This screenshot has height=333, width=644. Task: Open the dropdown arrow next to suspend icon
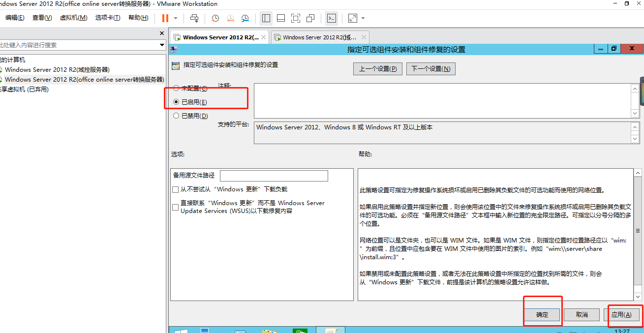pyautogui.click(x=176, y=18)
